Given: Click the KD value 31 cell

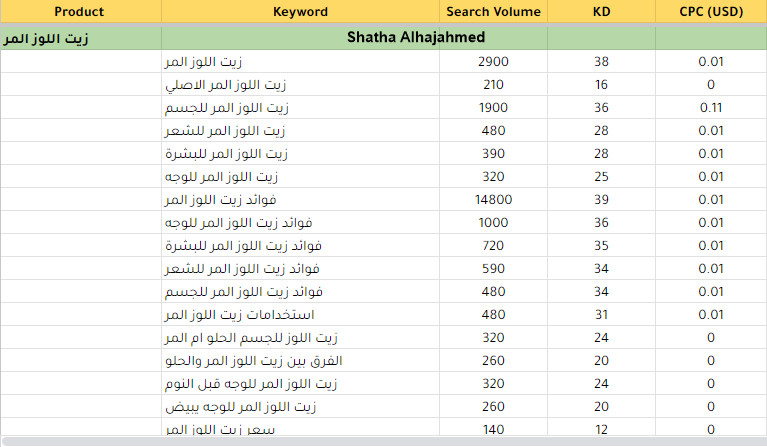Looking at the screenshot, I should click(601, 314).
